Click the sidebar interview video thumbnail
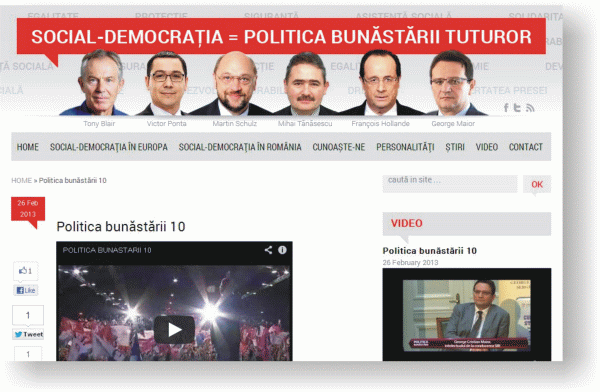Viewport: 600px width, 392px height. 467,314
